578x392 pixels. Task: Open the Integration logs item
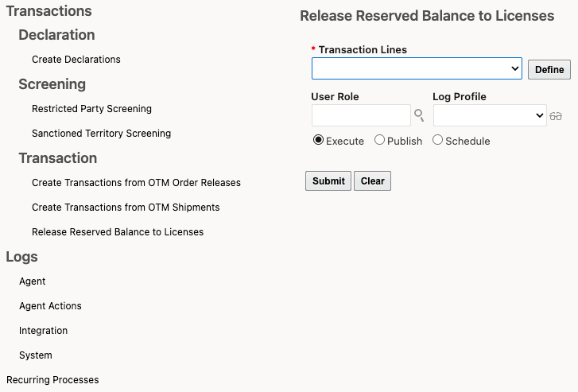(43, 331)
